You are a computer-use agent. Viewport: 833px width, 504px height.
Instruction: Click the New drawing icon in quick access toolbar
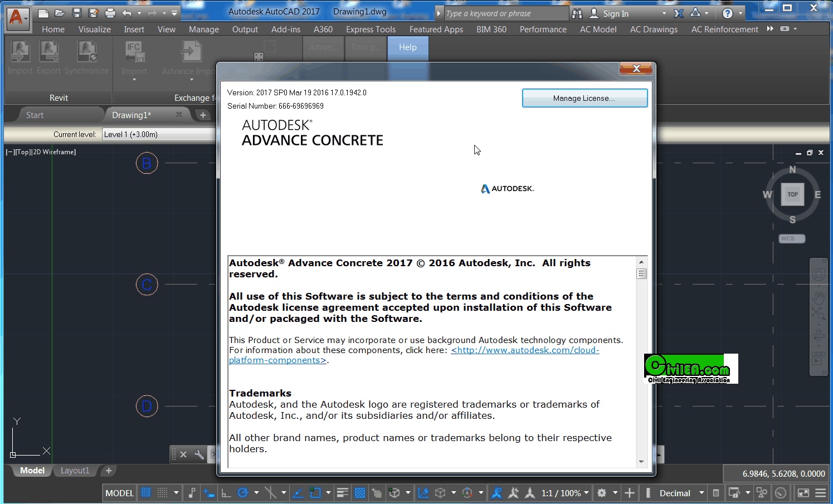pos(43,13)
